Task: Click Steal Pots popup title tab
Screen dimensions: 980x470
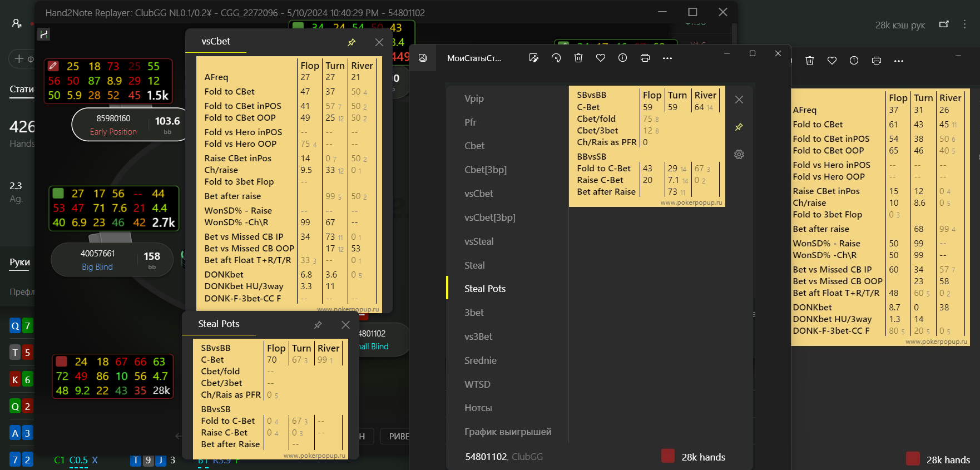Action: click(x=219, y=324)
